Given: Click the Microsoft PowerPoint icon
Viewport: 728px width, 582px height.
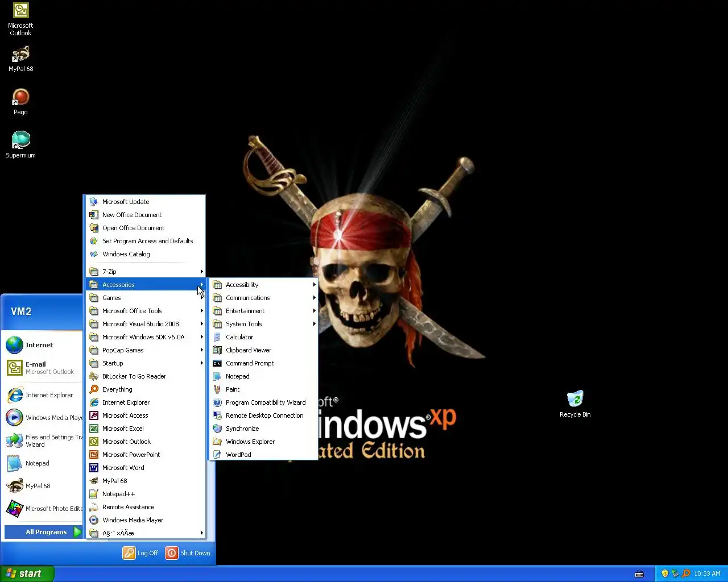Looking at the screenshot, I should [x=94, y=455].
